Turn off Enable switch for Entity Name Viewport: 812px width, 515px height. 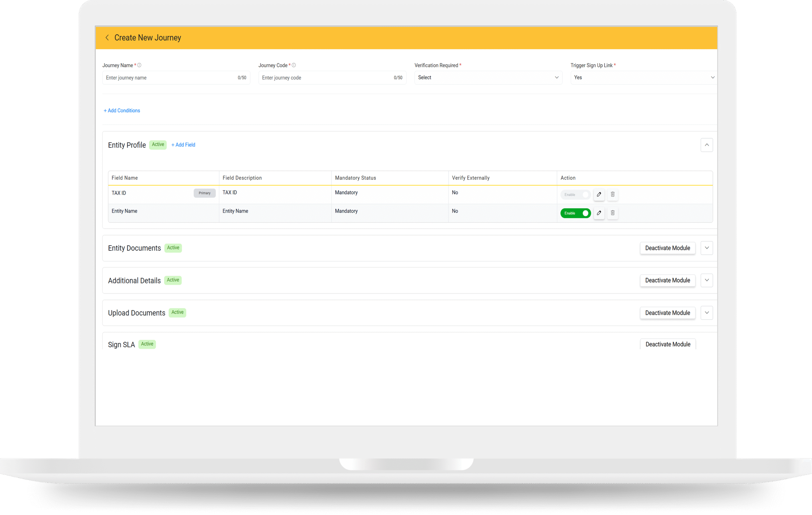click(x=576, y=213)
